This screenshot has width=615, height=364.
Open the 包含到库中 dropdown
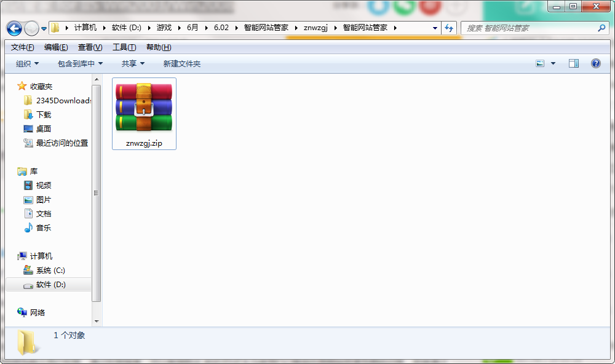pos(80,63)
